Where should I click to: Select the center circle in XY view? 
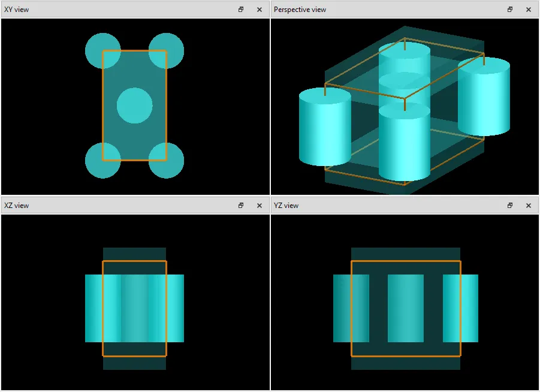tap(134, 105)
